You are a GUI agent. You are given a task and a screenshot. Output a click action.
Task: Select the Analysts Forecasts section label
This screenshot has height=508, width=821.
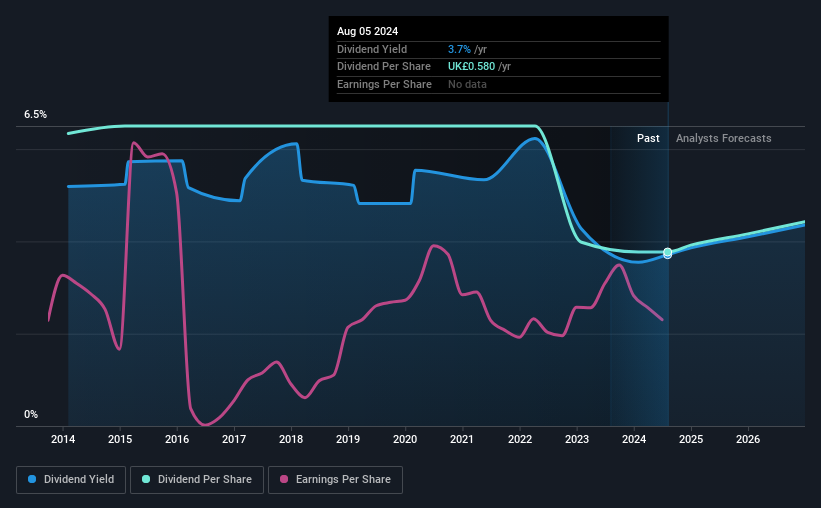pos(724,138)
